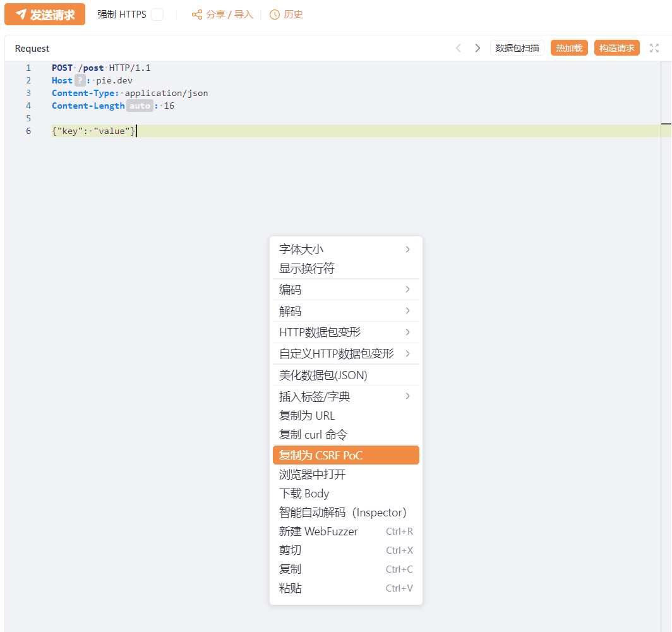
Task: Go to next request with right chevron
Action: (x=477, y=48)
